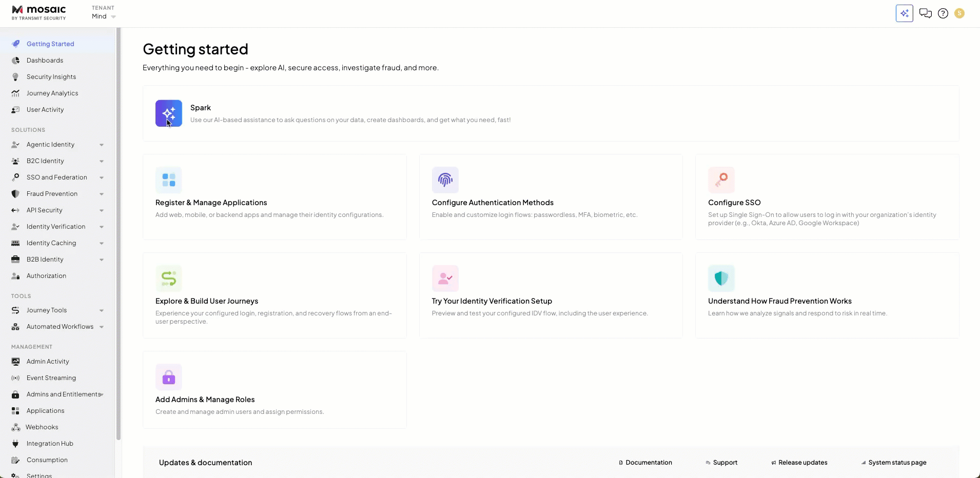Click the Spark AI assistant icon in header

click(904, 13)
